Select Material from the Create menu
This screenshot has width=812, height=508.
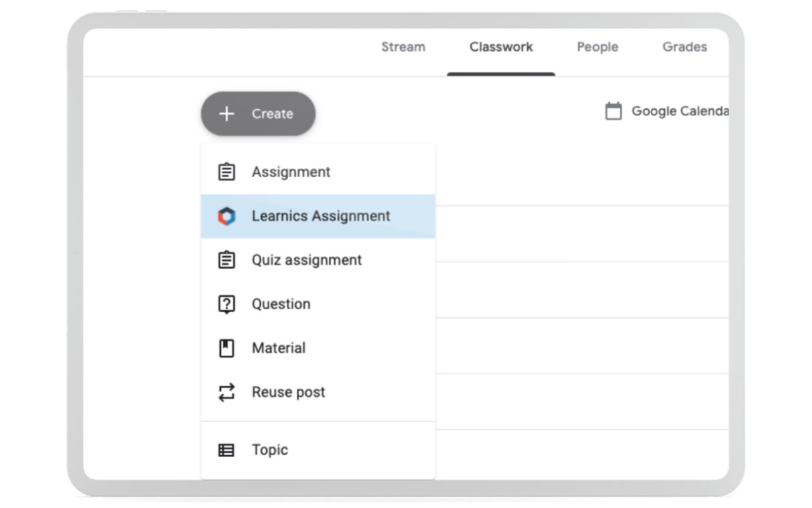click(x=318, y=348)
